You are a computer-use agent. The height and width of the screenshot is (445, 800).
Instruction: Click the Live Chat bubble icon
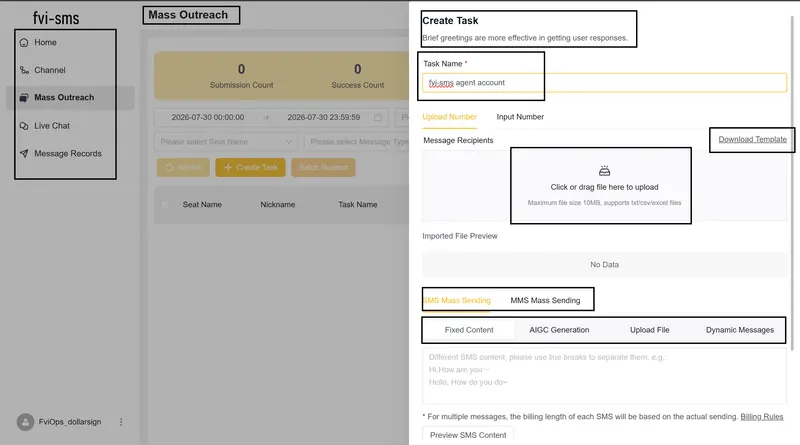pyautogui.click(x=24, y=126)
